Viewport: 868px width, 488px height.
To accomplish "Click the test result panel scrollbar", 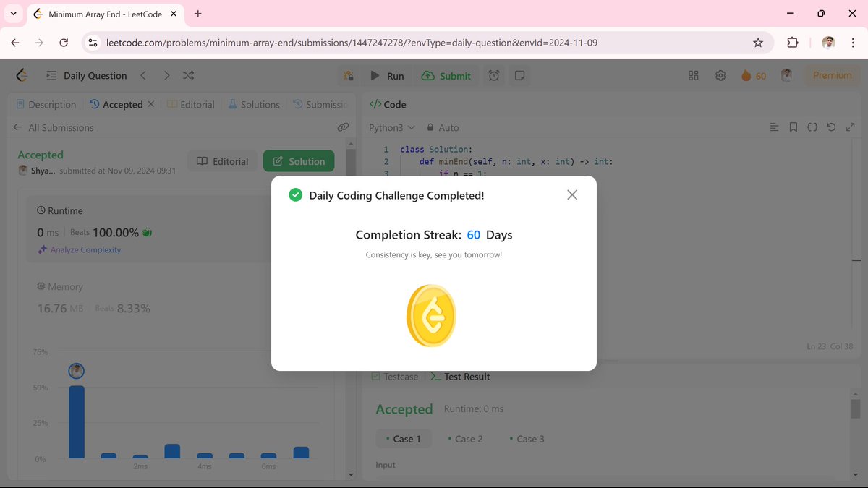I will click(x=856, y=408).
